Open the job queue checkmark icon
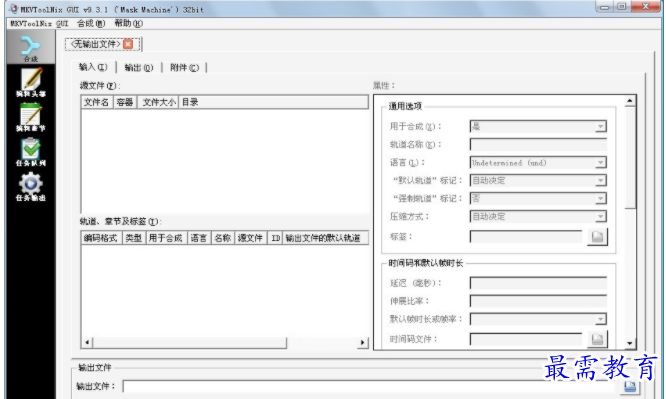The height and width of the screenshot is (399, 666). (31, 152)
